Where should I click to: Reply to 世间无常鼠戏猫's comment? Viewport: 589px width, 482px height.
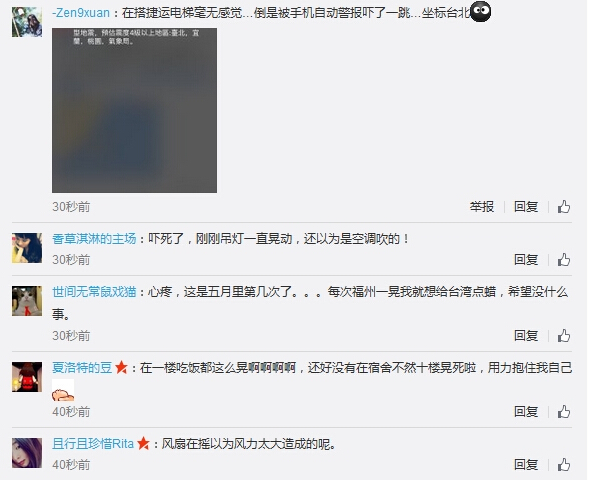coord(526,335)
